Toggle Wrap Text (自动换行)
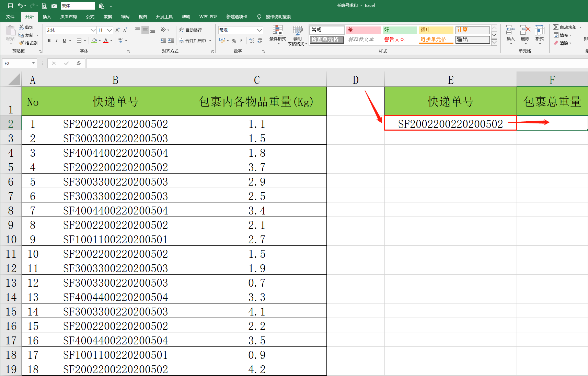This screenshot has width=588, height=376. pyautogui.click(x=191, y=30)
